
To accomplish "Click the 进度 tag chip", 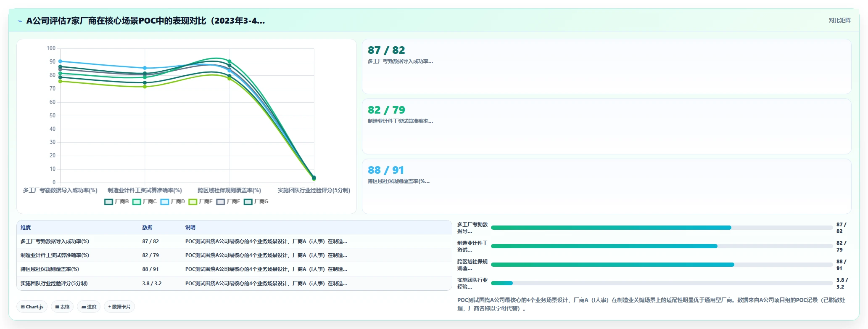I will [x=89, y=307].
